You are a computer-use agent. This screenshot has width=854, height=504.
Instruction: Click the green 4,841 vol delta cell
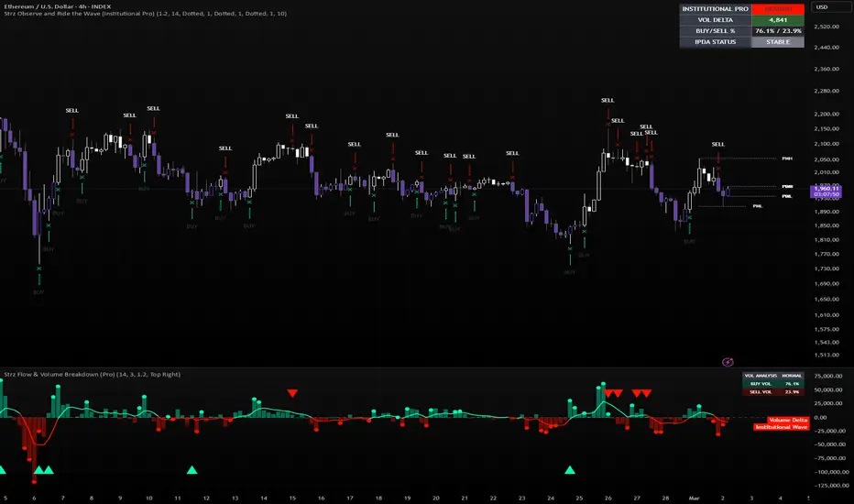pos(778,20)
